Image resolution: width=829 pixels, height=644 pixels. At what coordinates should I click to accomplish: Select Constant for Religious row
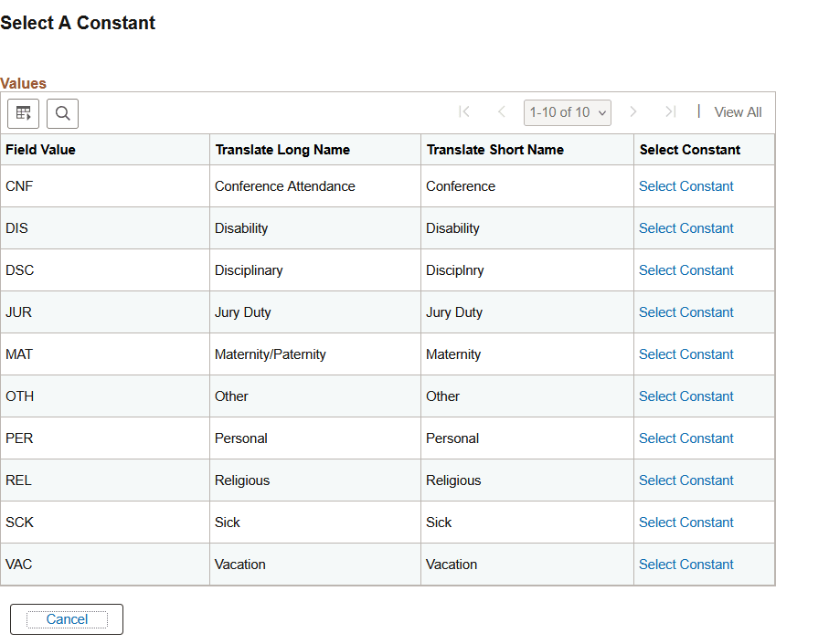686,480
